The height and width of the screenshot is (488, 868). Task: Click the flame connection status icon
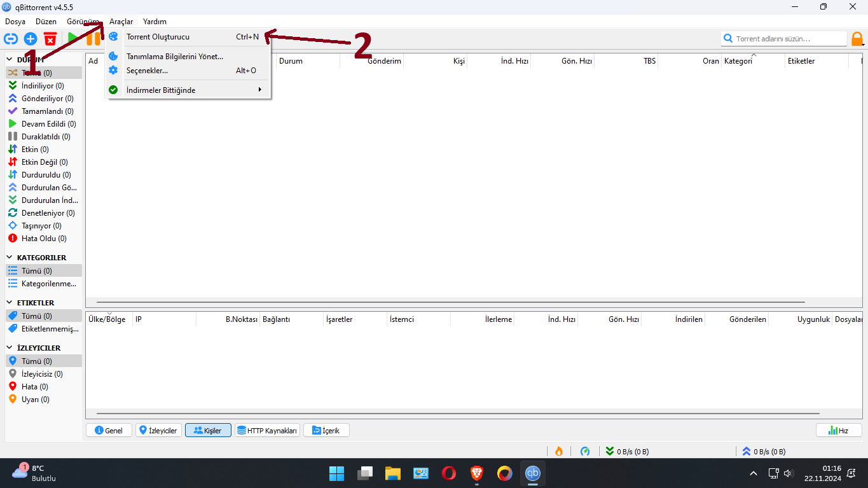559,451
